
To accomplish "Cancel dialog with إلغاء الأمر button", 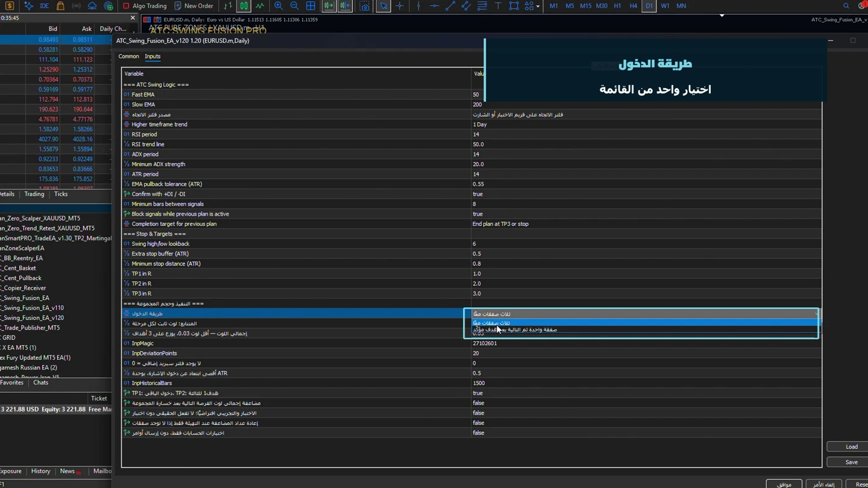I will click(823, 484).
